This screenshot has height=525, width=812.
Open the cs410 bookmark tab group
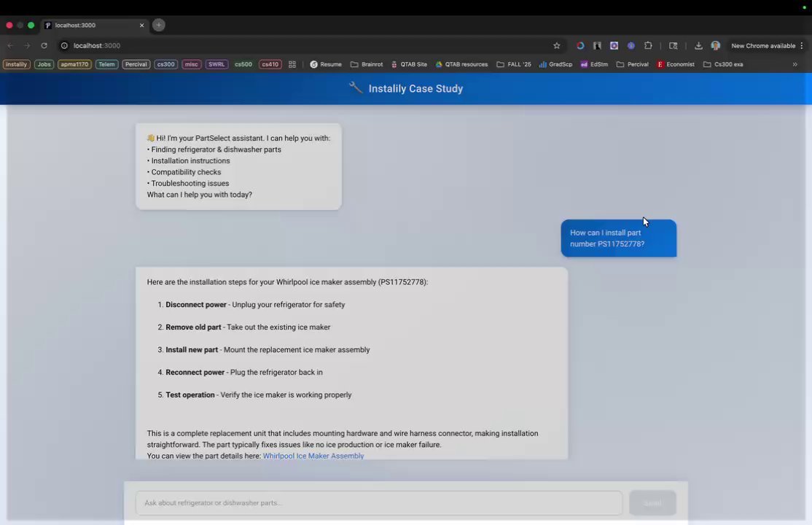[x=270, y=64]
